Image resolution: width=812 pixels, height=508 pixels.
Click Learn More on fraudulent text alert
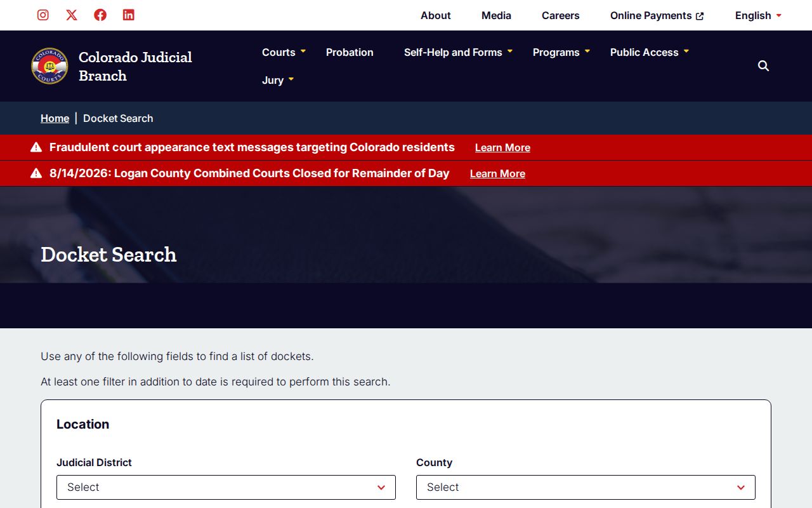coord(502,147)
